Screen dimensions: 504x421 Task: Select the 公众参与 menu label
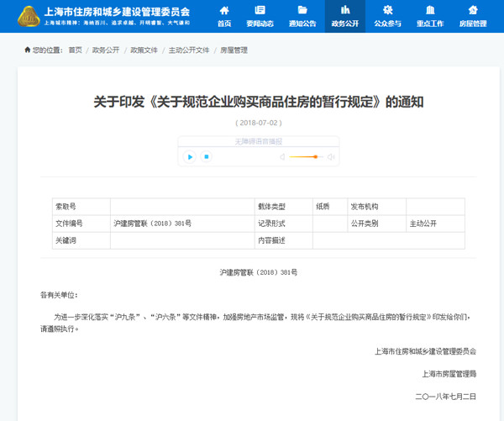(x=387, y=24)
